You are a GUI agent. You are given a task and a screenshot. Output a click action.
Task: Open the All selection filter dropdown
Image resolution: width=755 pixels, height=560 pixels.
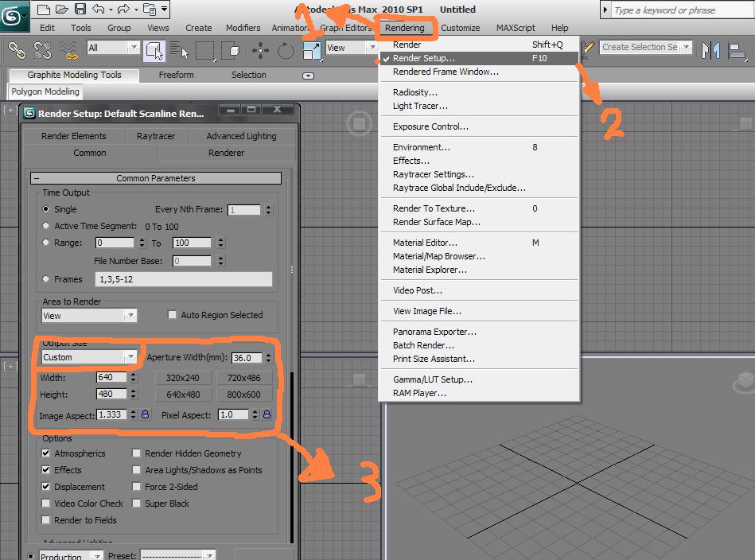[134, 47]
